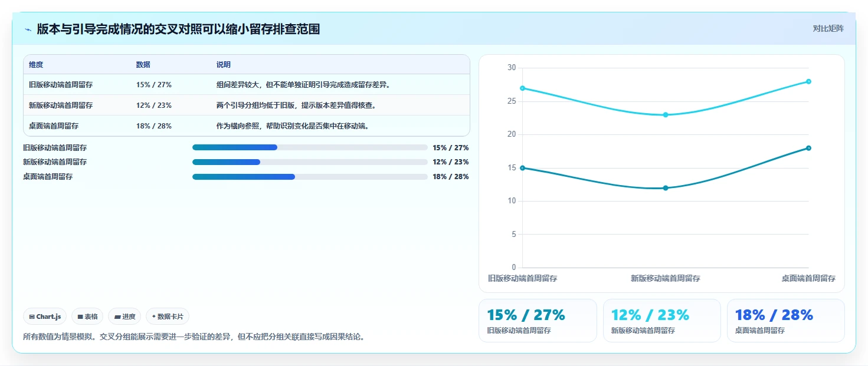Select table cell 旧版移动端首周留存

tap(61, 85)
